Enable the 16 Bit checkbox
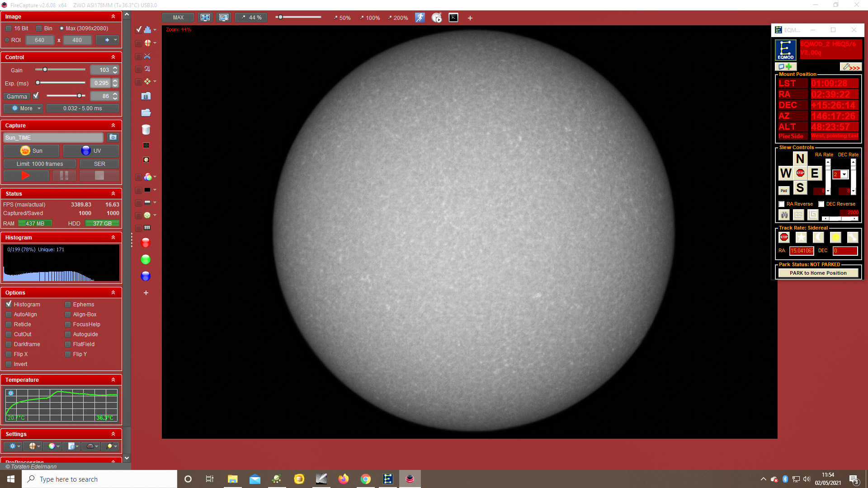 point(9,28)
